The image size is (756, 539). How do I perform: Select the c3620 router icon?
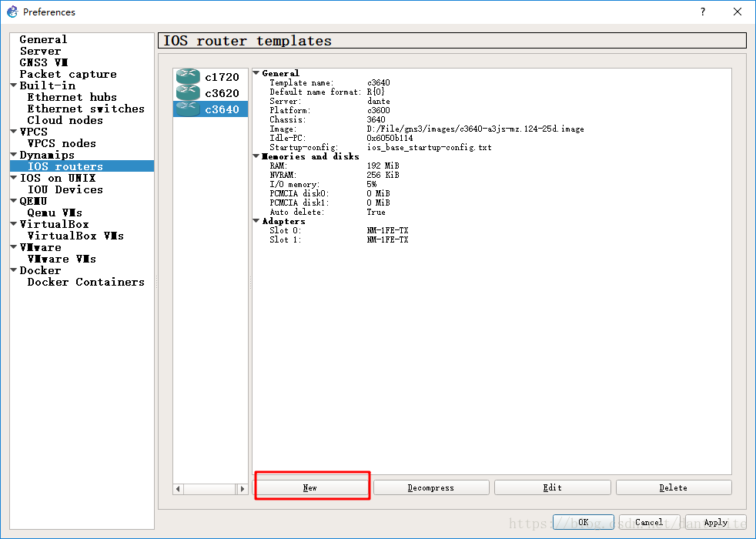(188, 92)
